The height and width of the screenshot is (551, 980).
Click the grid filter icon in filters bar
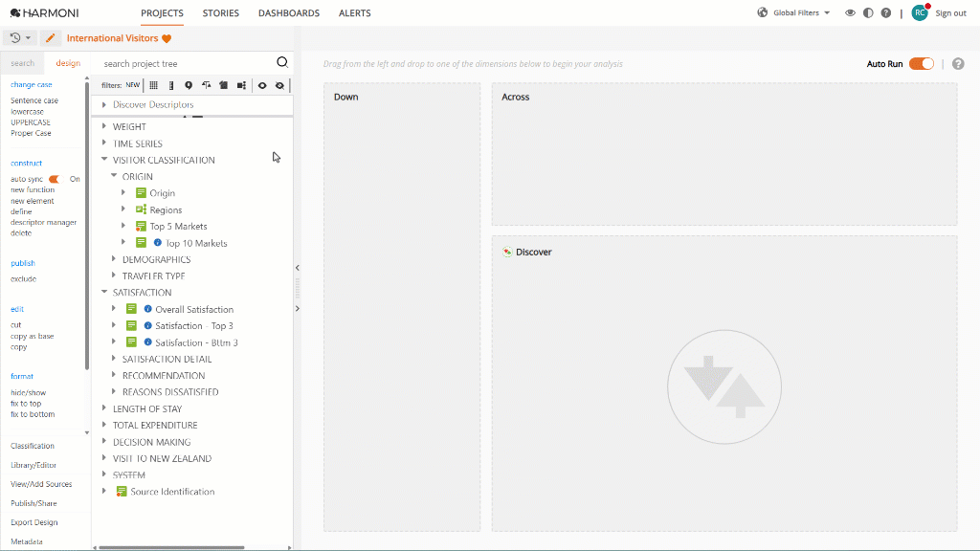(x=154, y=85)
